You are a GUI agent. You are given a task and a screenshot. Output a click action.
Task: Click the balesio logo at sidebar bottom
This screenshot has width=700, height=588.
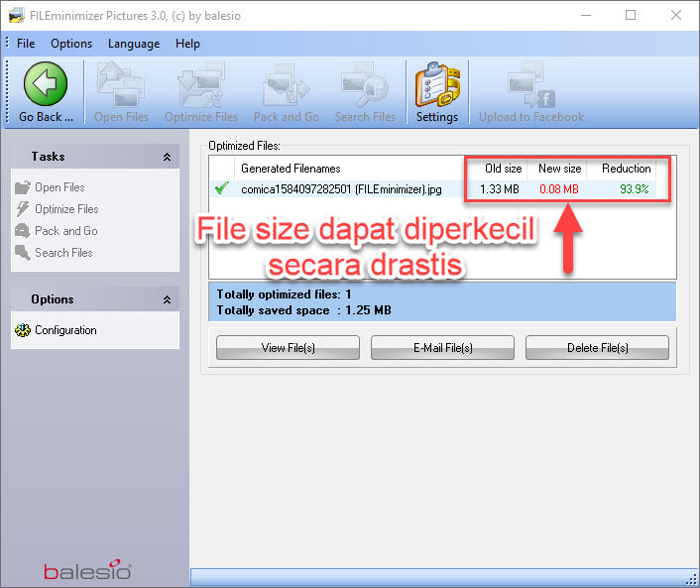(87, 570)
